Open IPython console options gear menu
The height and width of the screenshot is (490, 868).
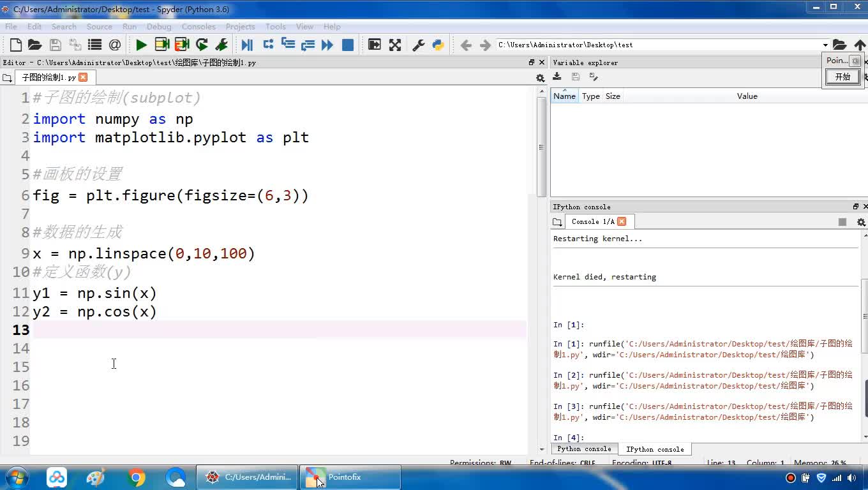tap(861, 222)
